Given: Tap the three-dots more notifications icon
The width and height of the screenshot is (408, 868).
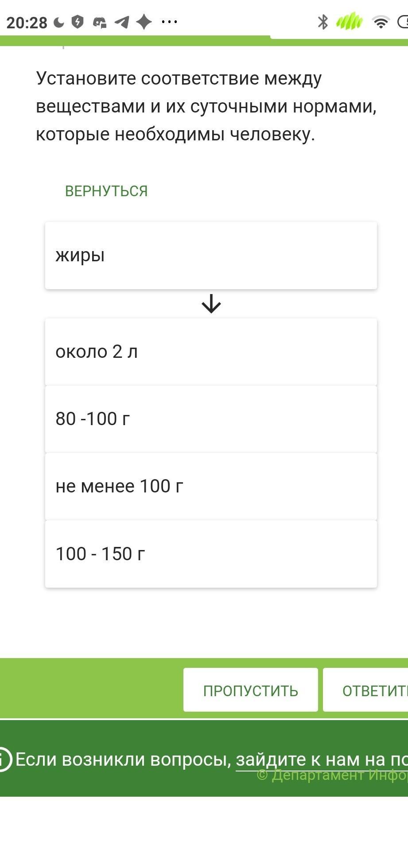Looking at the screenshot, I should pos(170,22).
